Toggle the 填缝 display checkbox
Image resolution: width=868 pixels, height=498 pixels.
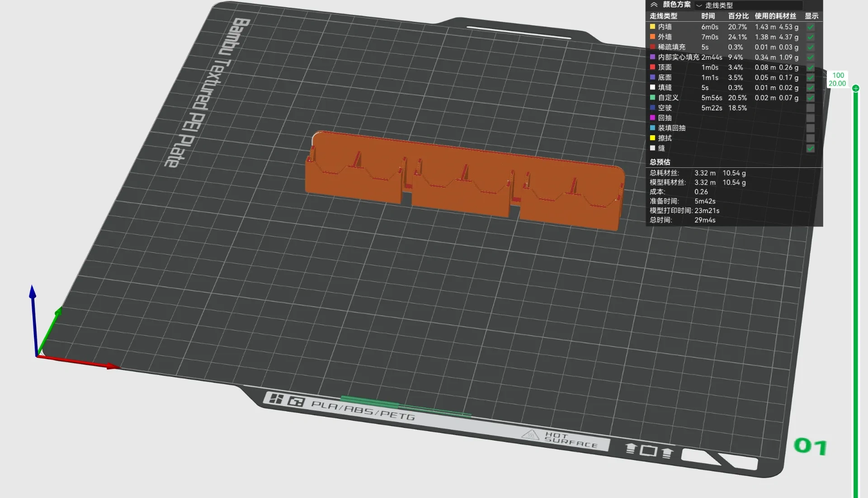[810, 88]
